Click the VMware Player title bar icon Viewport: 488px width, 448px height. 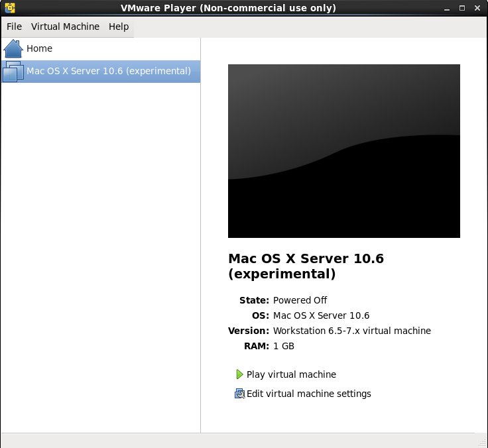(x=10, y=8)
